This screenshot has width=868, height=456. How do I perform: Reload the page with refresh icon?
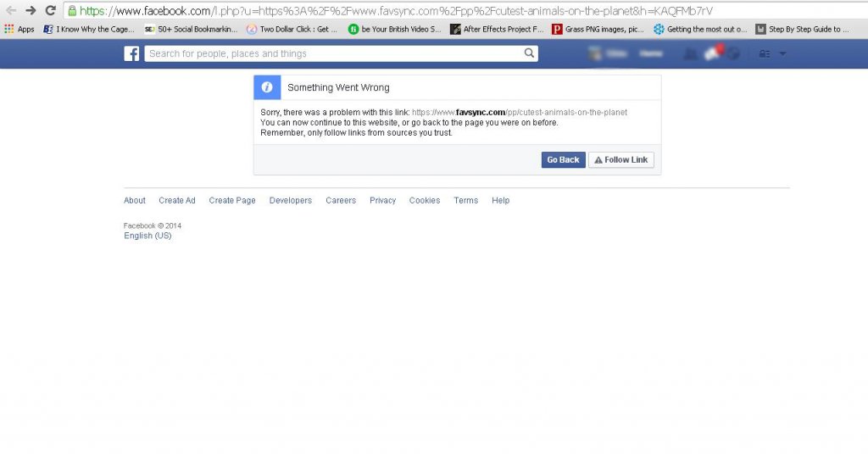pos(50,10)
